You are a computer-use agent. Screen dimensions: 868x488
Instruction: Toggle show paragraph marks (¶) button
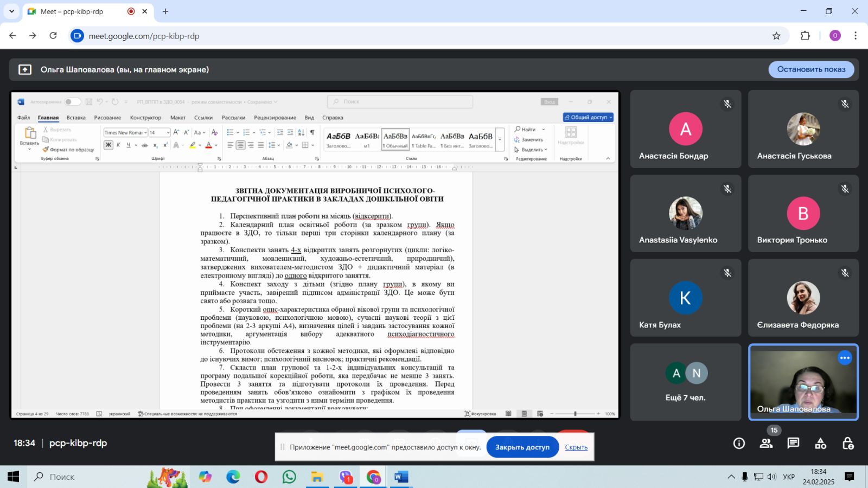click(312, 132)
